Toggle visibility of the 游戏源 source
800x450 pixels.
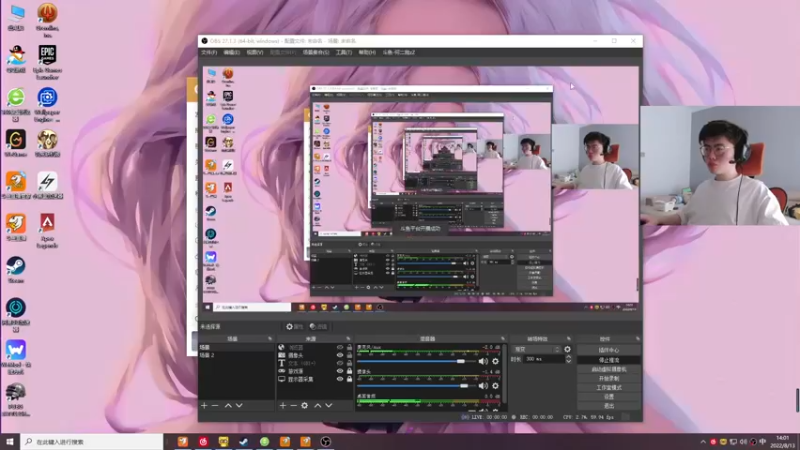pos(340,371)
